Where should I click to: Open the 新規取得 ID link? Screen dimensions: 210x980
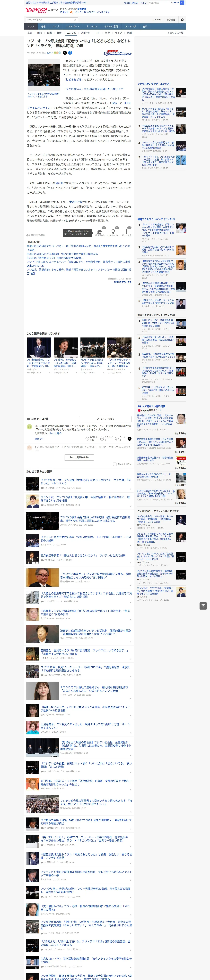coord(82,9)
